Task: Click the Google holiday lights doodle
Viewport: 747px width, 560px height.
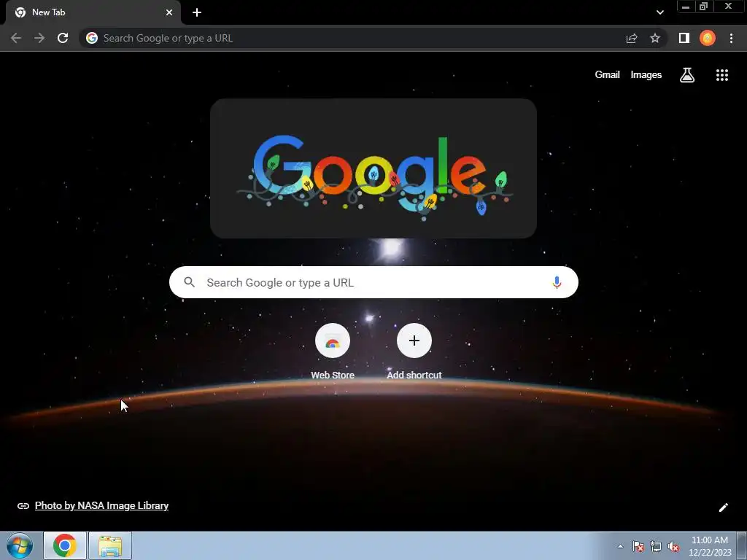Action: click(x=373, y=168)
